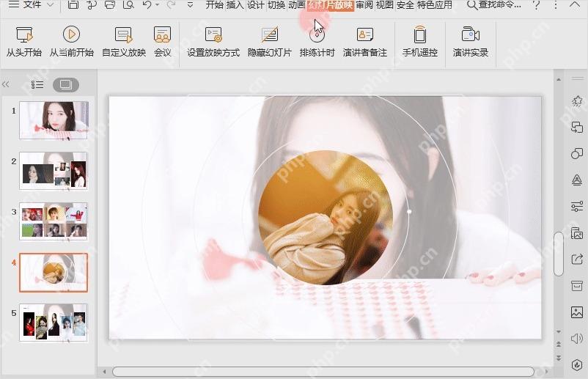Screen dimensions: 588x379
Task: Open the 审阅 Review tab
Action: point(364,5)
